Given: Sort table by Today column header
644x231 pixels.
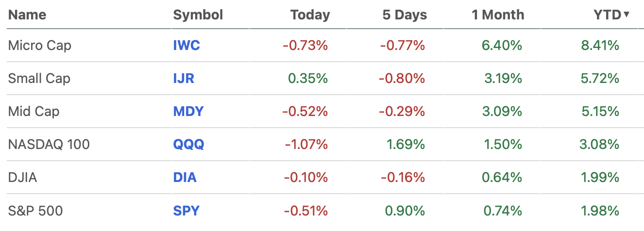Looking at the screenshot, I should click(x=310, y=15).
